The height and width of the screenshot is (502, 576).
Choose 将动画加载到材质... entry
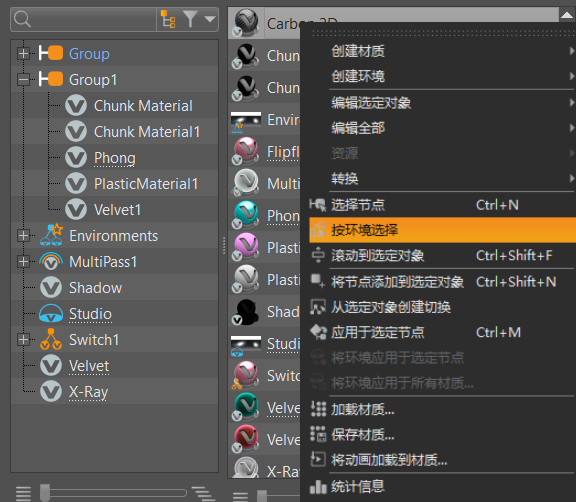(x=443, y=459)
